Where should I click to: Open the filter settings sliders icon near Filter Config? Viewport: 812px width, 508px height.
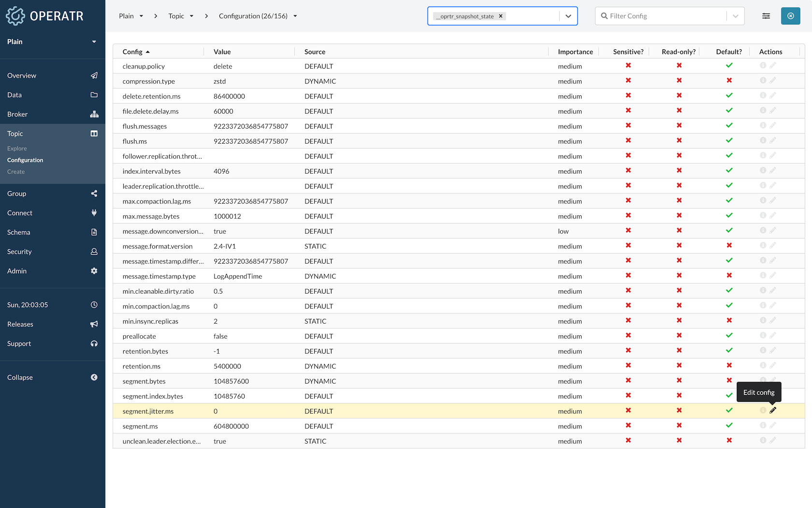[766, 16]
